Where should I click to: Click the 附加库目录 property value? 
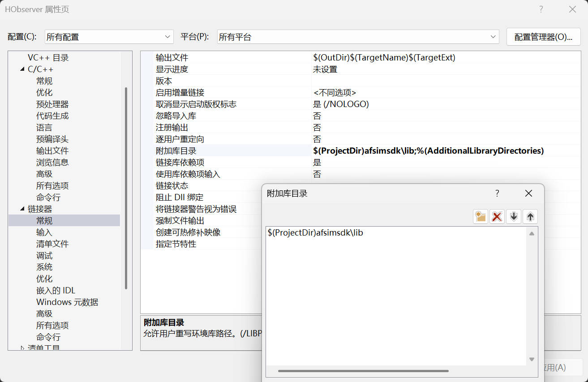428,151
